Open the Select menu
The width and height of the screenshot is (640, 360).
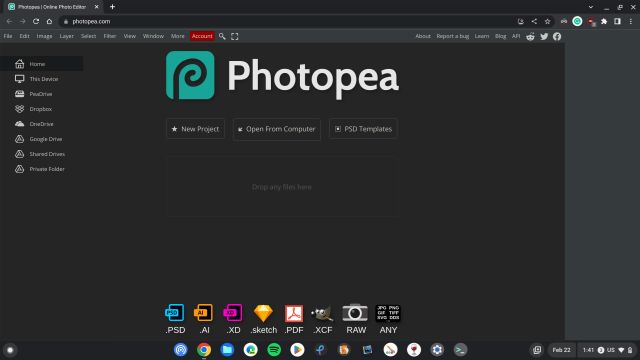[88, 36]
